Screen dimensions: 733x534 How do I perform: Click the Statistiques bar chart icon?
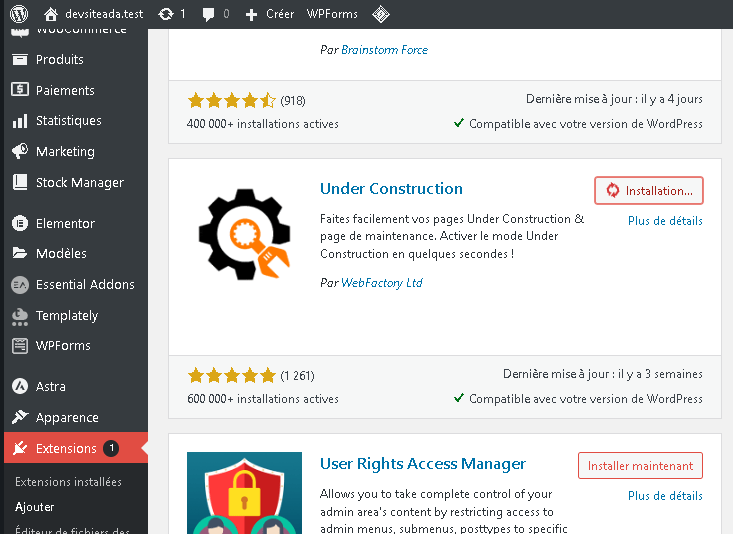pyautogui.click(x=20, y=121)
